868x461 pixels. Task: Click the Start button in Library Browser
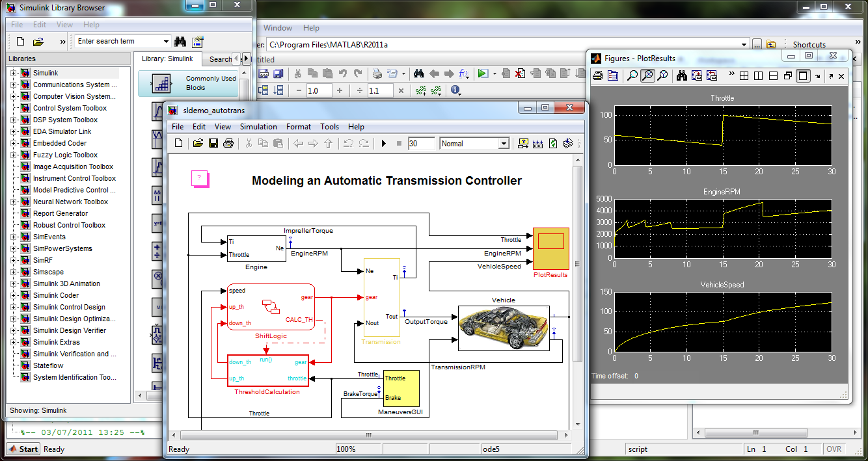coord(23,449)
